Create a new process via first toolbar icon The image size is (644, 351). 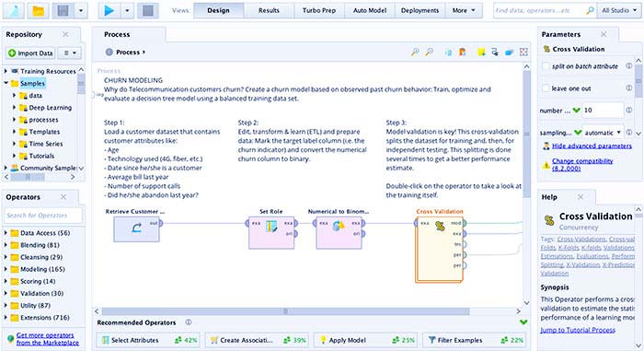point(14,10)
